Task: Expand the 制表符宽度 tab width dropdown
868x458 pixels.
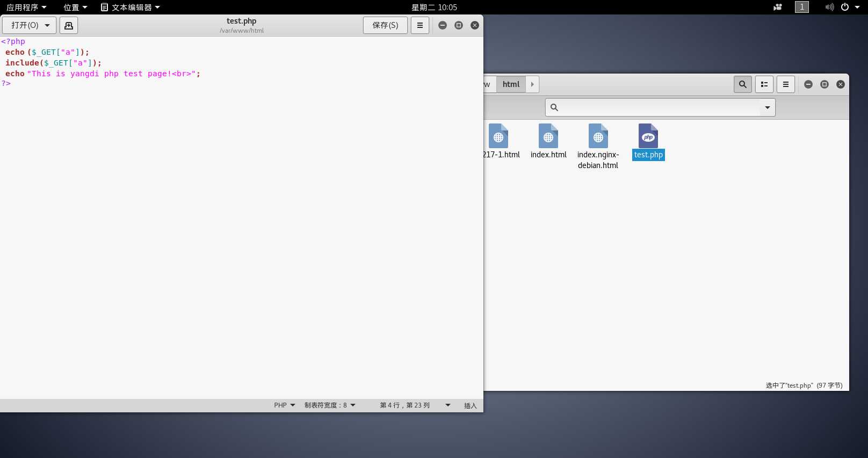Action: pos(330,405)
